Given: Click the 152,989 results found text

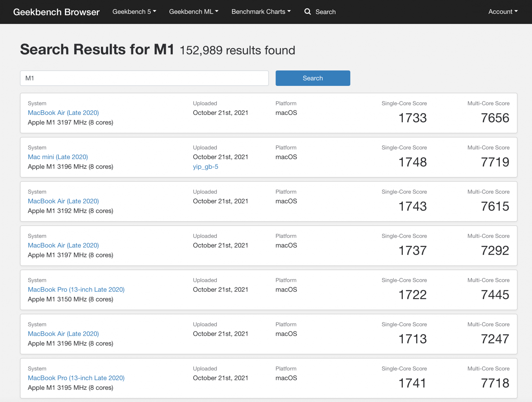Looking at the screenshot, I should [x=237, y=50].
